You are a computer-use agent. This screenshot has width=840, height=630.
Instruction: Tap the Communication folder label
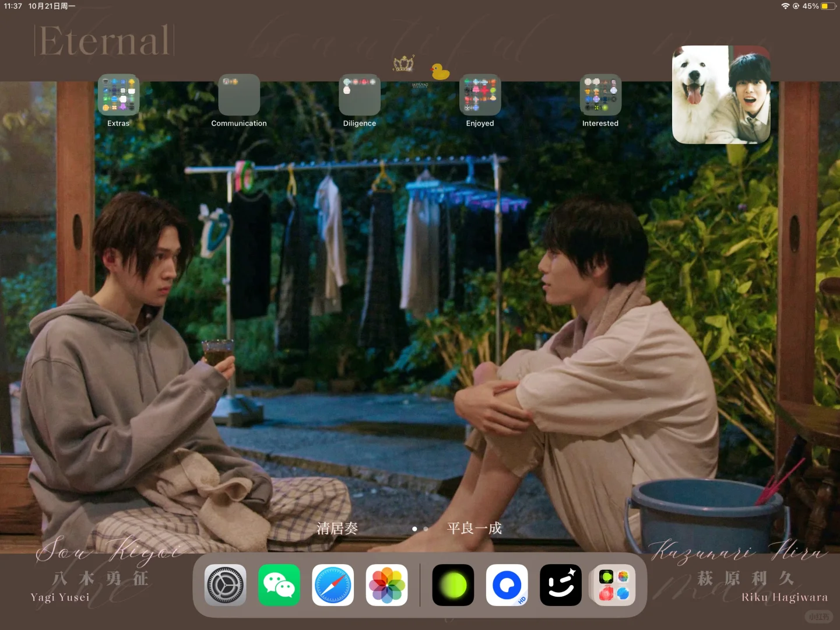coord(239,124)
